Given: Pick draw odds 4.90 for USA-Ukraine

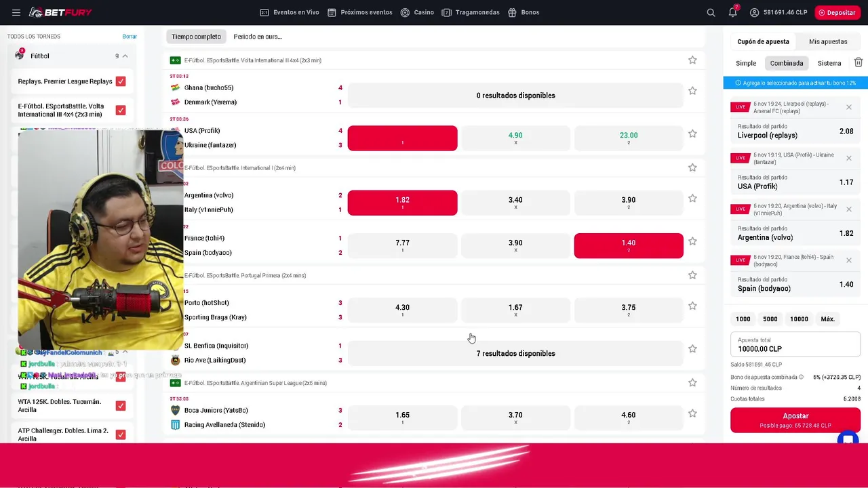Looking at the screenshot, I should pos(515,138).
